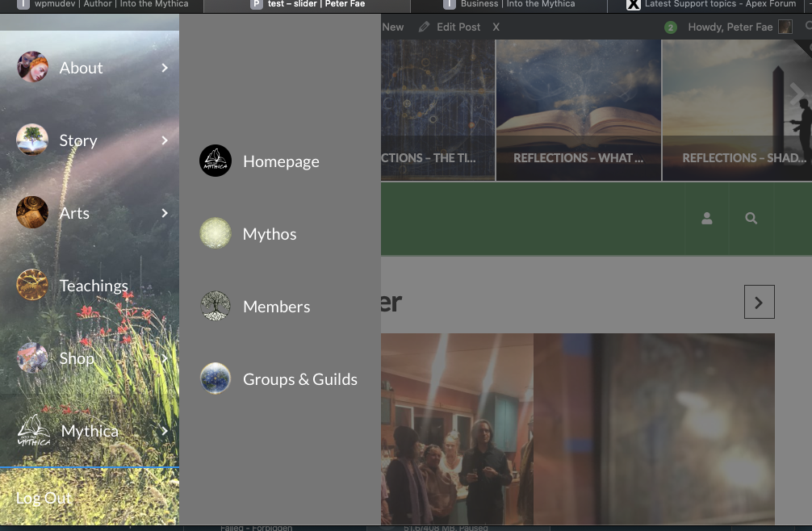Image resolution: width=812 pixels, height=531 pixels.
Task: Click the Story tree icon
Action: coord(32,140)
